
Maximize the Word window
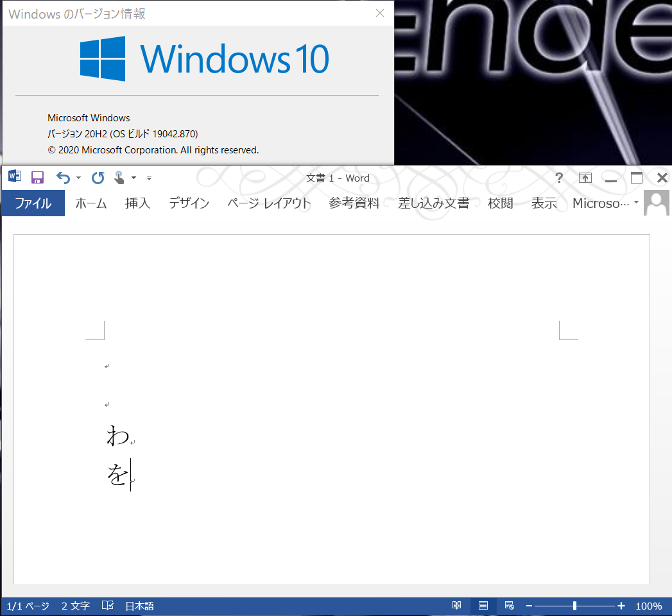tap(637, 178)
